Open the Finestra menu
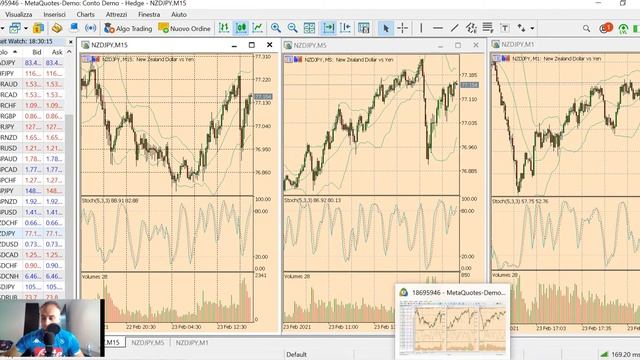Image resolution: width=640 pixels, height=360 pixels. pyautogui.click(x=149, y=14)
